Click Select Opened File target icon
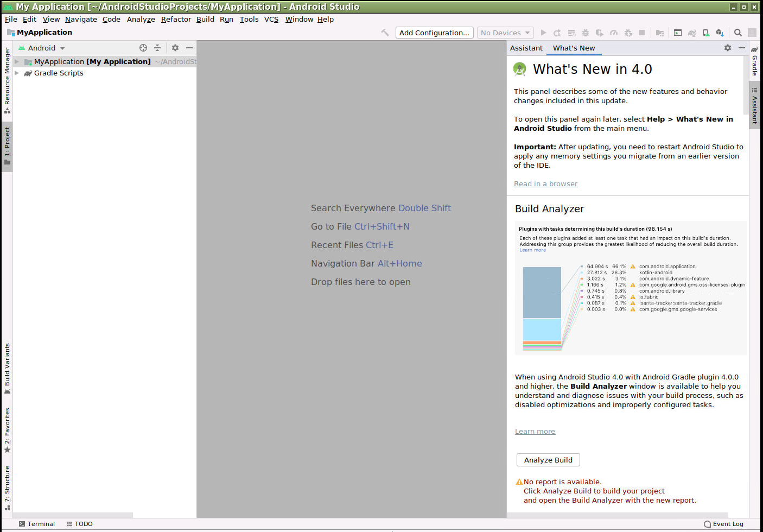 (x=143, y=48)
